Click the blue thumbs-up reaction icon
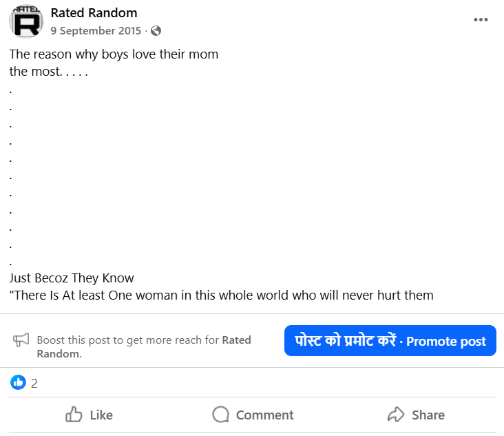Viewport: 504px width, 436px height. click(x=18, y=382)
